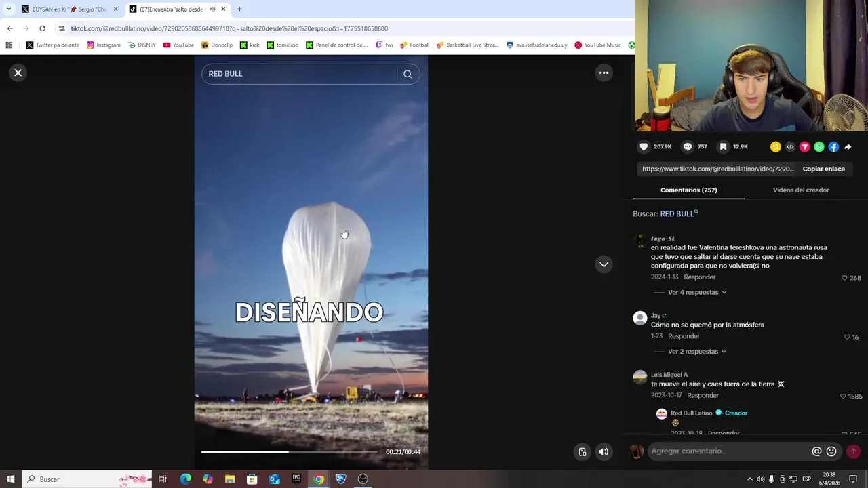This screenshot has height=488, width=868.
Task: Click the RED BULL search suggestion link
Action: click(679, 213)
